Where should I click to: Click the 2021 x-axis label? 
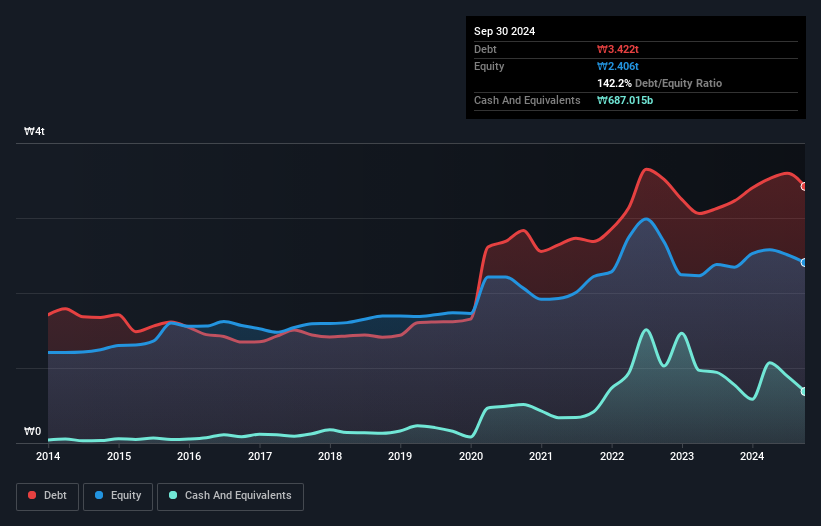pyautogui.click(x=541, y=456)
